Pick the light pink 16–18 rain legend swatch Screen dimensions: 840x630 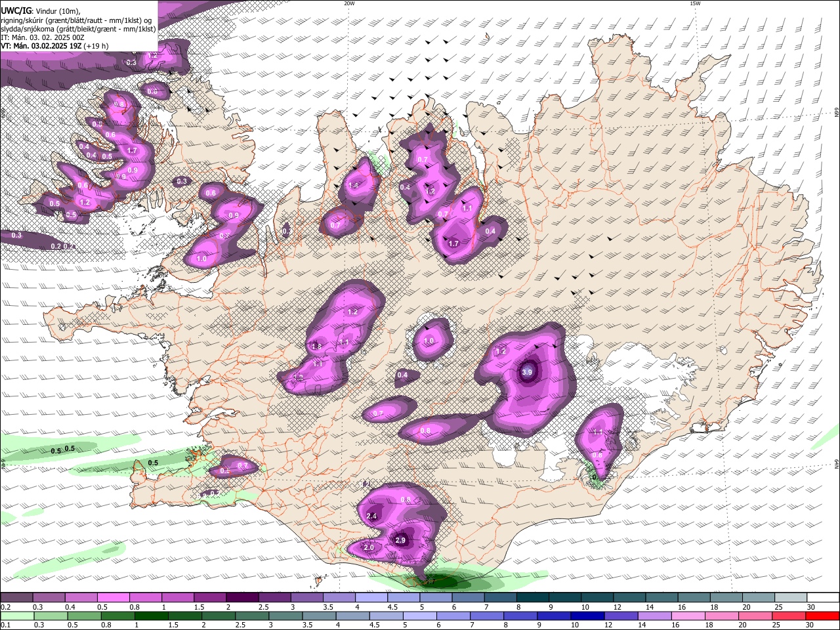[689, 616]
